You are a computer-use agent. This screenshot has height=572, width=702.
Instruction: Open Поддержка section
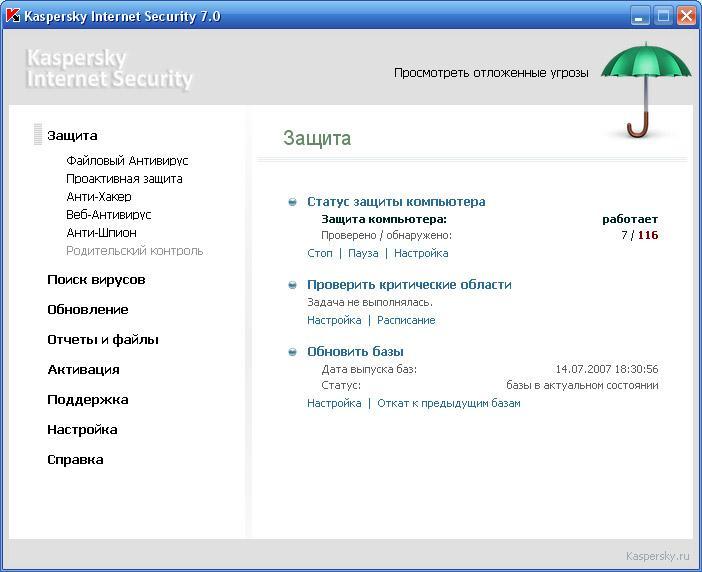click(88, 400)
